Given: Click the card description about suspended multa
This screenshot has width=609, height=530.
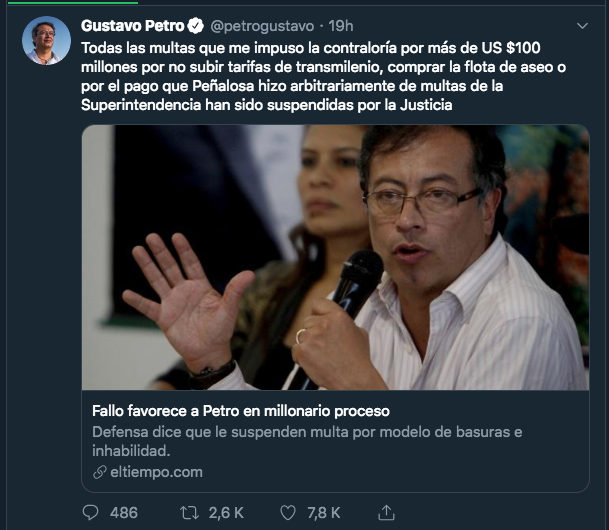Looking at the screenshot, I should pos(307,441).
